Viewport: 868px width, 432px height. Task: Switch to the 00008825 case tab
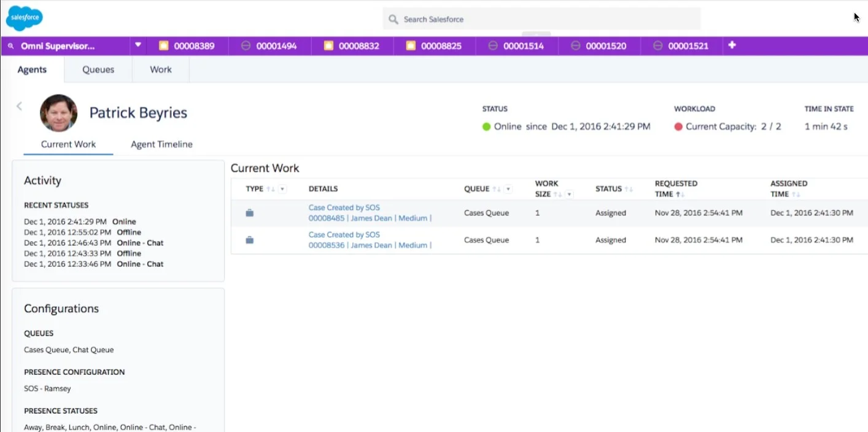point(434,45)
